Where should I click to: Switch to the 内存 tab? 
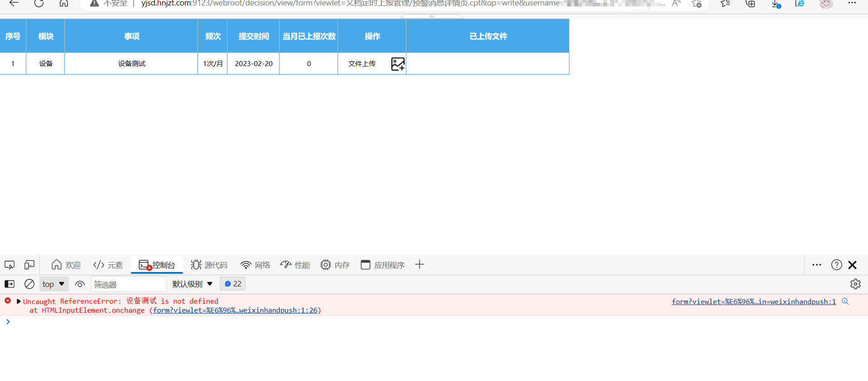pyautogui.click(x=335, y=265)
